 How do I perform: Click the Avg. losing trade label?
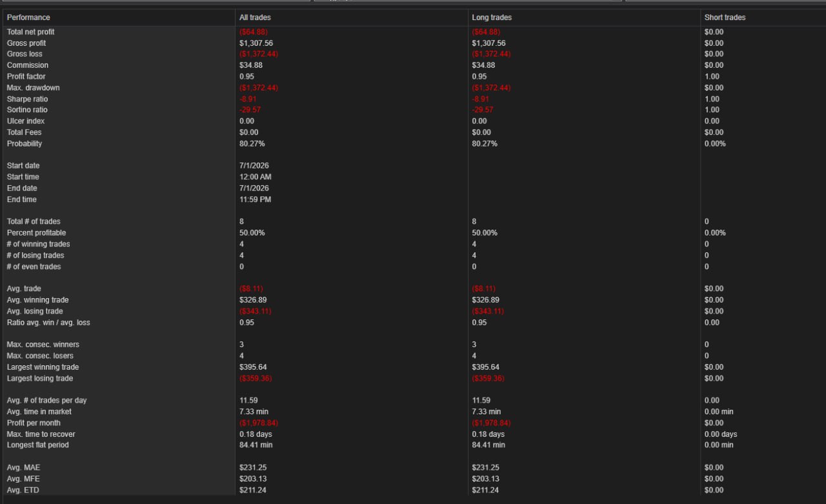pyautogui.click(x=35, y=312)
